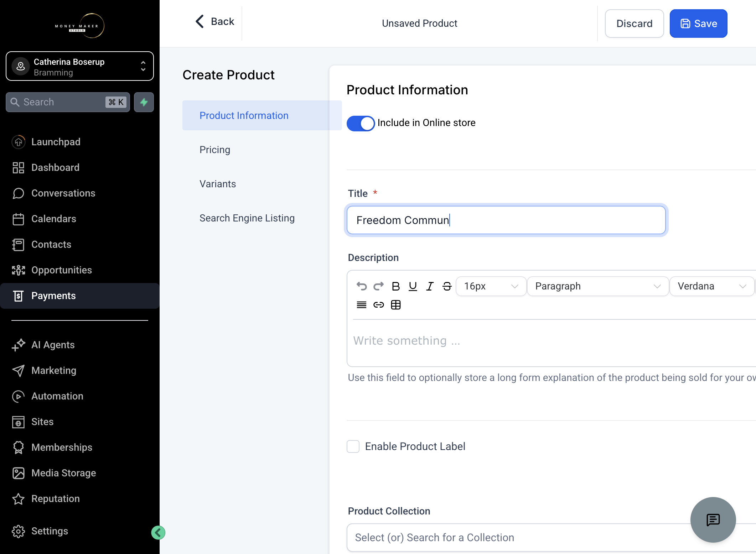The height and width of the screenshot is (554, 756).
Task: Click the insert link icon
Action: coord(379,305)
